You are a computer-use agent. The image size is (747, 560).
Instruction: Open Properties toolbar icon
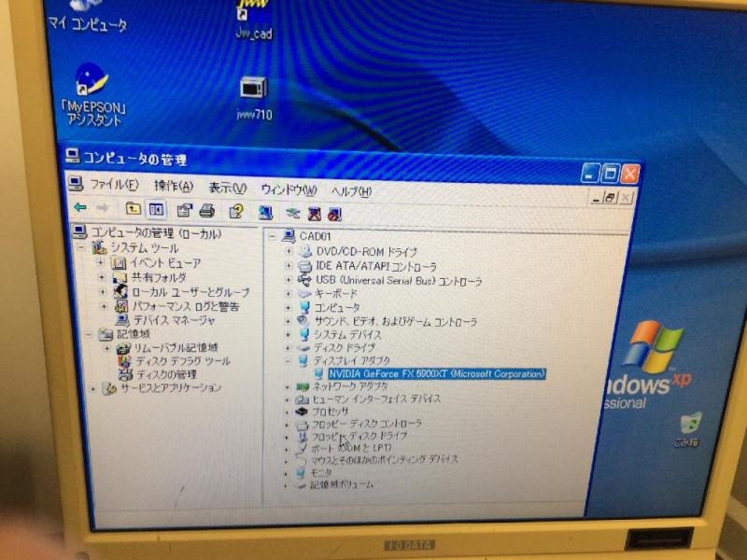(184, 210)
